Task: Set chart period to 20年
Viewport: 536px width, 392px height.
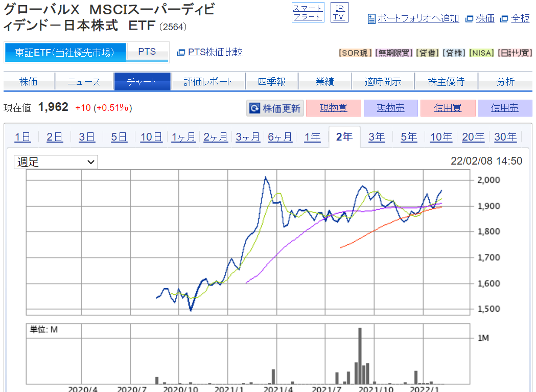Action: [x=473, y=137]
